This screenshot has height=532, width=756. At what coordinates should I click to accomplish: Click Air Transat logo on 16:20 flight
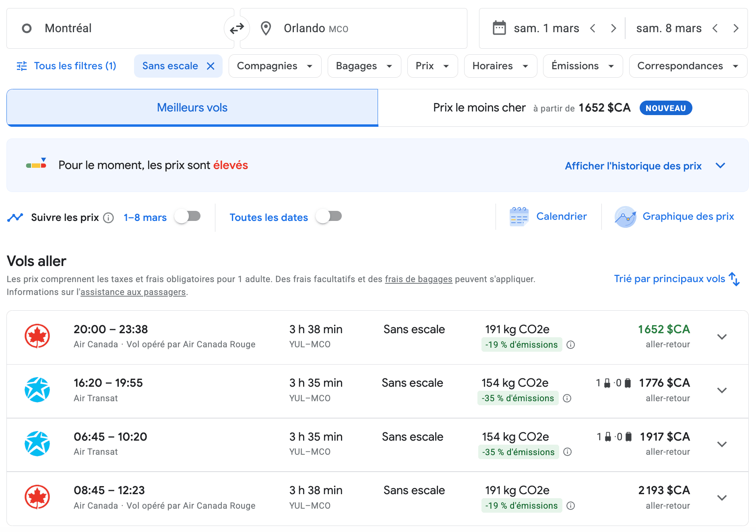coord(37,390)
